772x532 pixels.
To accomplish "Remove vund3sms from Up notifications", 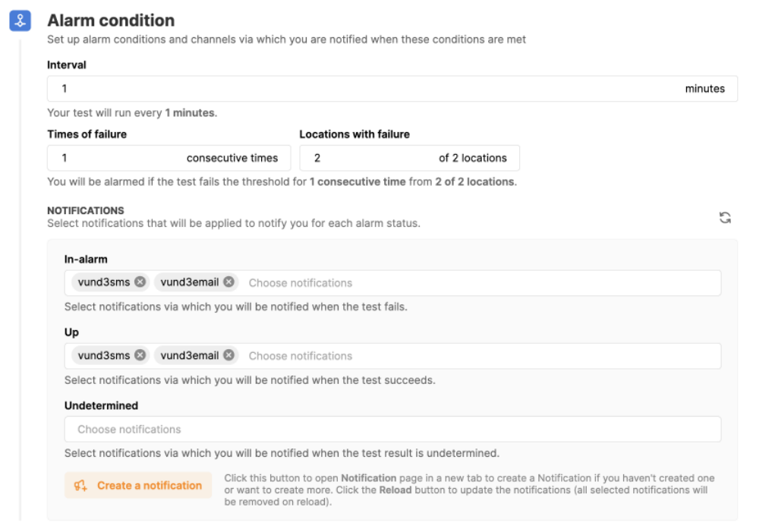I will (x=140, y=355).
